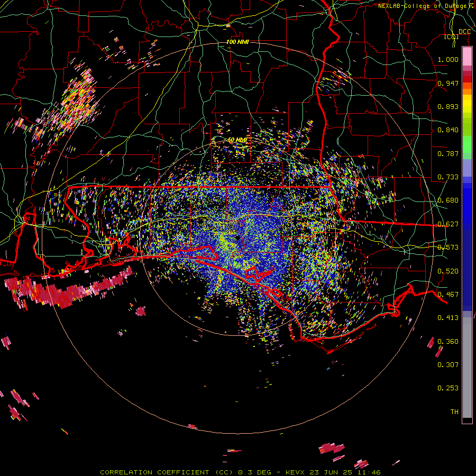This screenshot has height=476, width=476.
Task: Click the 0.627 legend value
Action: point(448,224)
